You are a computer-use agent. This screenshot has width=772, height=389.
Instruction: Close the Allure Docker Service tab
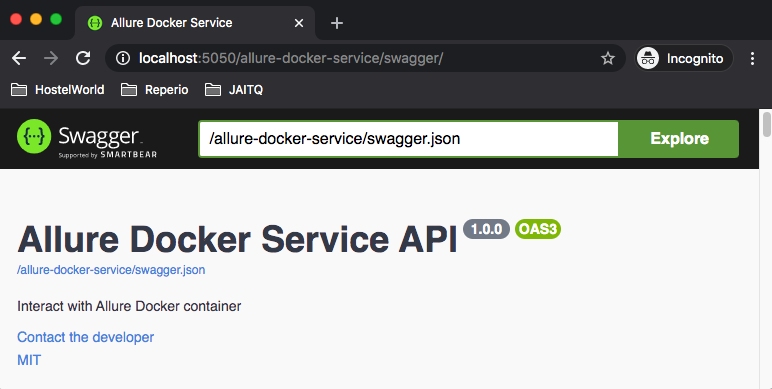click(x=298, y=23)
